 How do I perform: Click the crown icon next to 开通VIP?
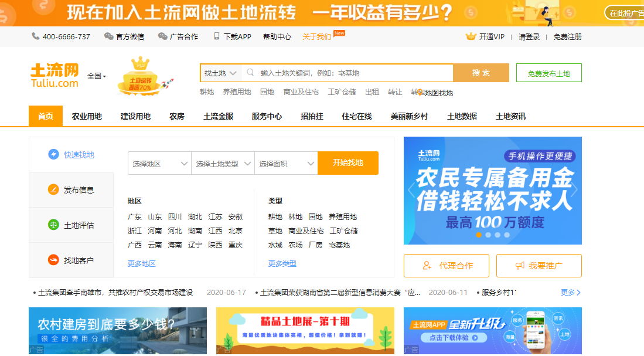471,36
